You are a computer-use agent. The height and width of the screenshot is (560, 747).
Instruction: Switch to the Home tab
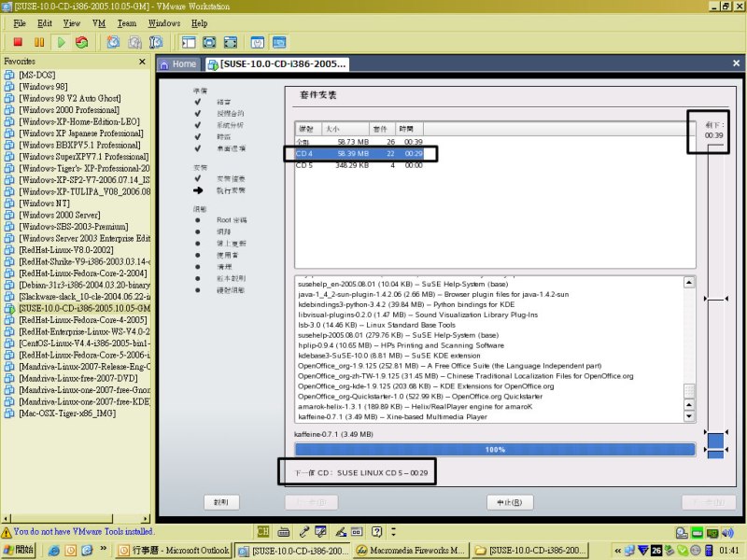coord(177,64)
